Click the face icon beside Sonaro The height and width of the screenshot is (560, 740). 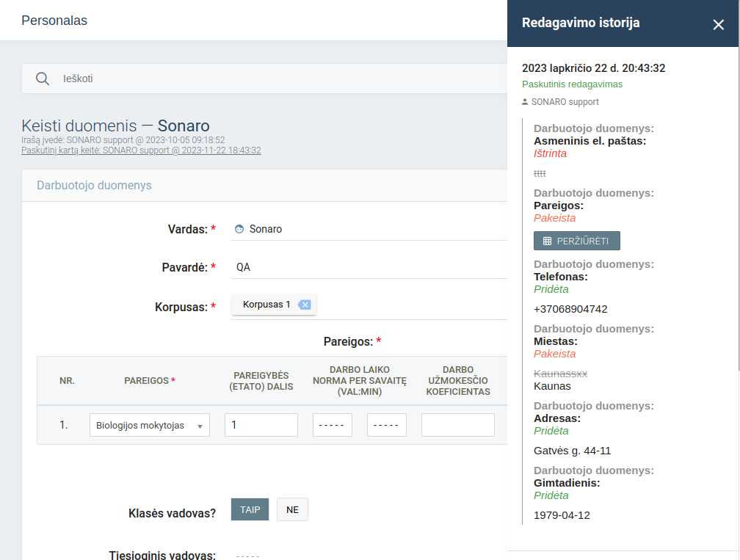(239, 229)
